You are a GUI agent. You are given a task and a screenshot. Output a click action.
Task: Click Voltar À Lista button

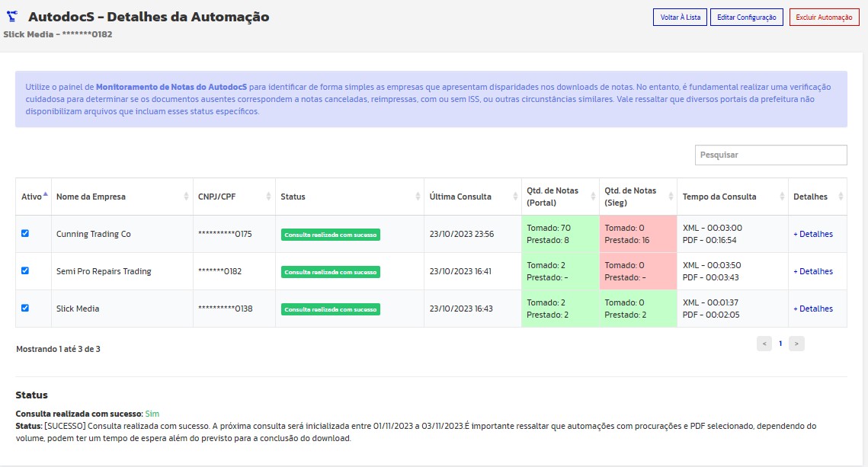point(680,17)
